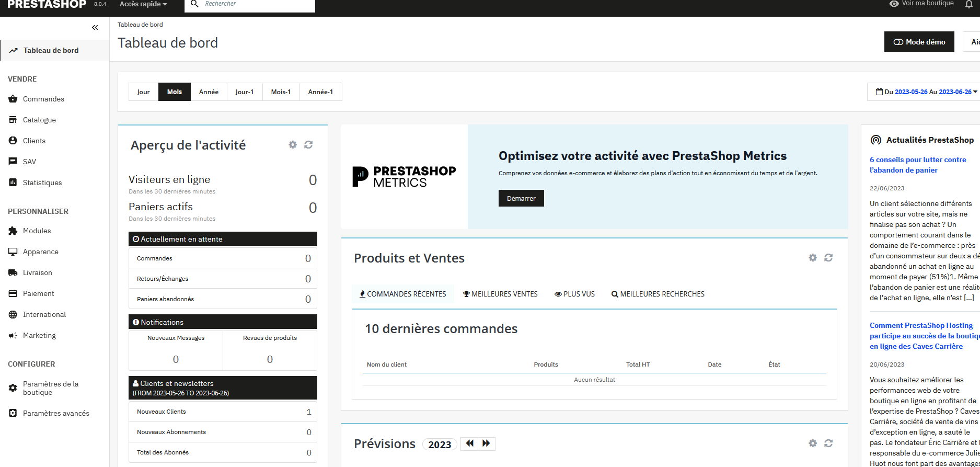Viewport: 980px width, 467px height.
Task: Switch to Plus vus tab
Action: pyautogui.click(x=574, y=294)
